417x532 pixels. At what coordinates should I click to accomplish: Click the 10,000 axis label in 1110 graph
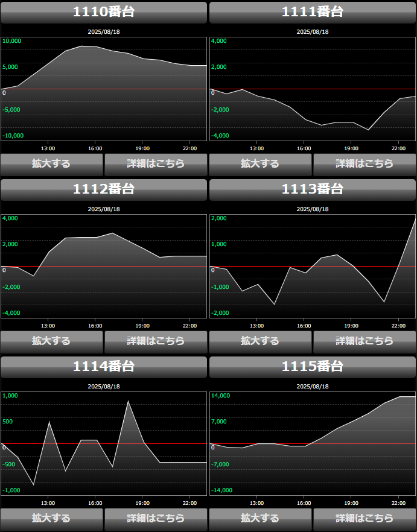11,41
